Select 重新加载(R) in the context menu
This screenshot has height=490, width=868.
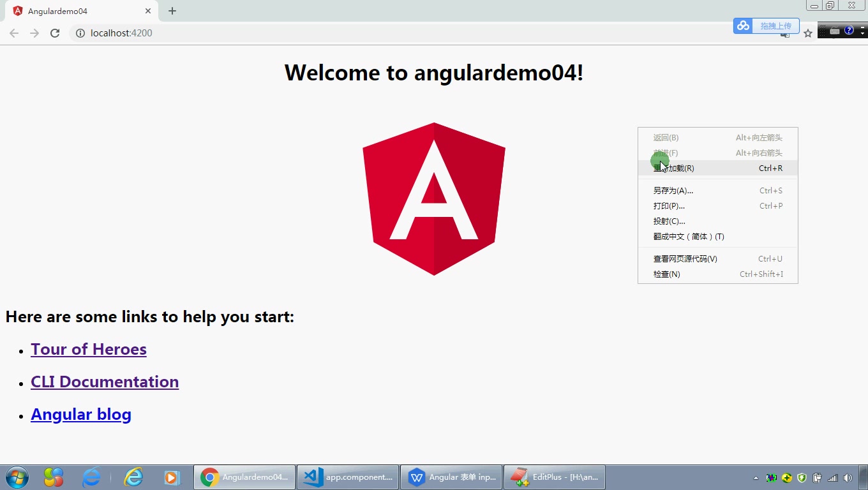pyautogui.click(x=718, y=168)
